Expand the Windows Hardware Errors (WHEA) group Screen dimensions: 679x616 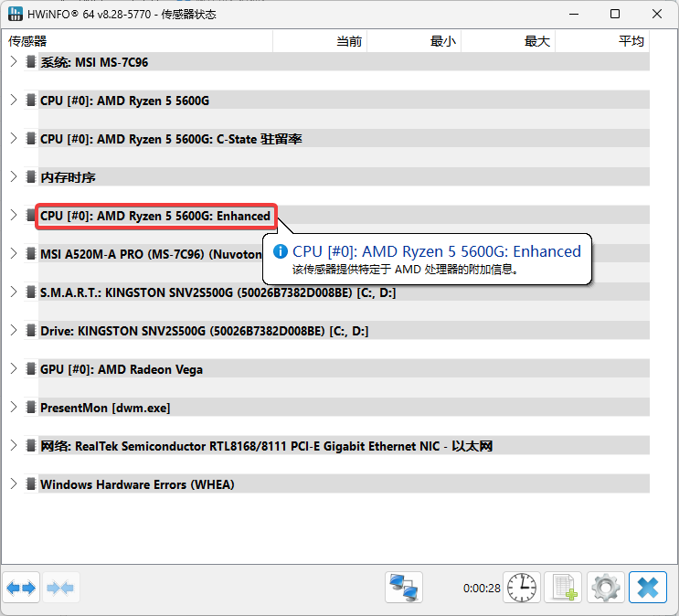[x=14, y=483]
